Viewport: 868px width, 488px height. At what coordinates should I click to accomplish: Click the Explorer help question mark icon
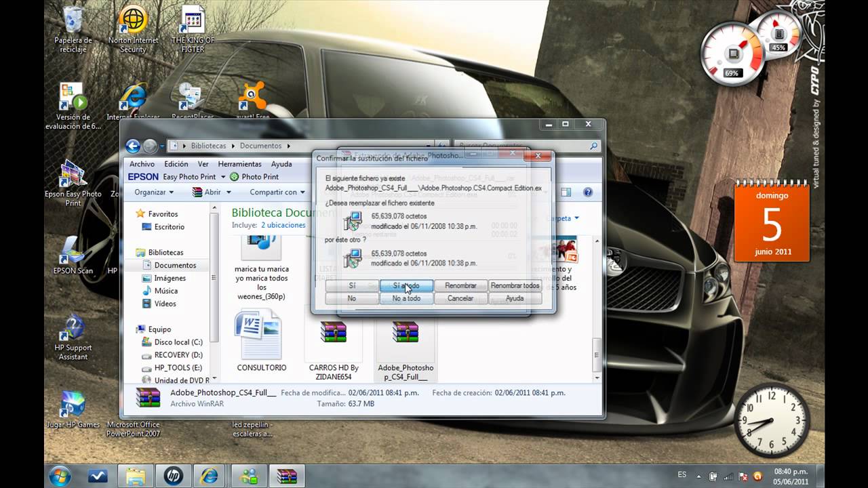(588, 192)
